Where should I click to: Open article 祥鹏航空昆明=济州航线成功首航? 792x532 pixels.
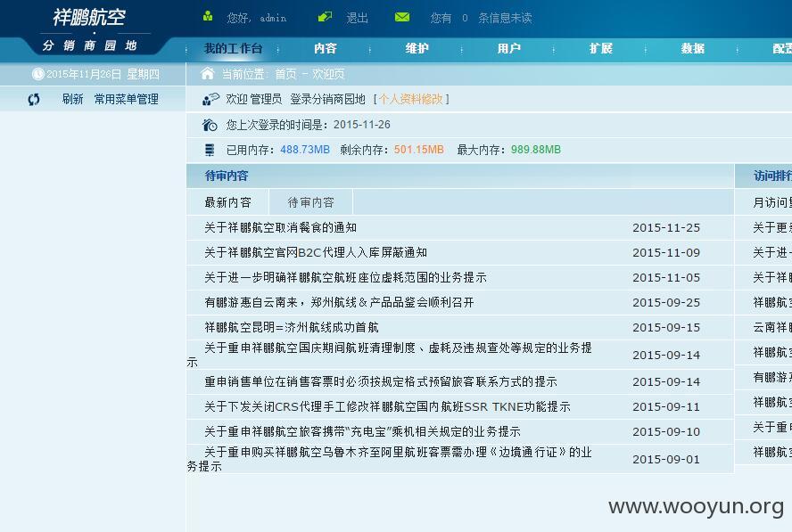[292, 327]
